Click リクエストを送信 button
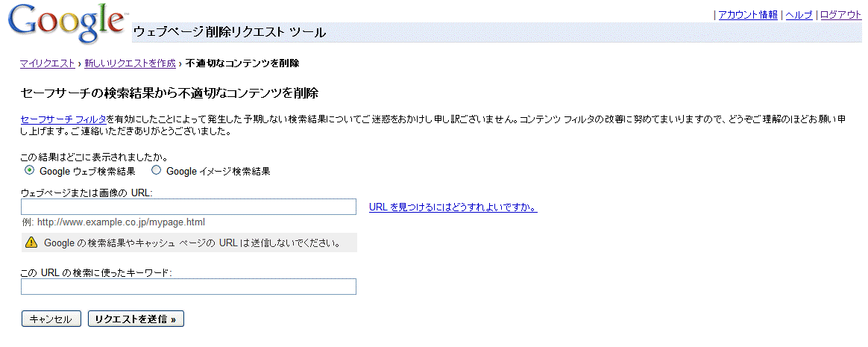The height and width of the screenshot is (347, 868). [x=136, y=319]
